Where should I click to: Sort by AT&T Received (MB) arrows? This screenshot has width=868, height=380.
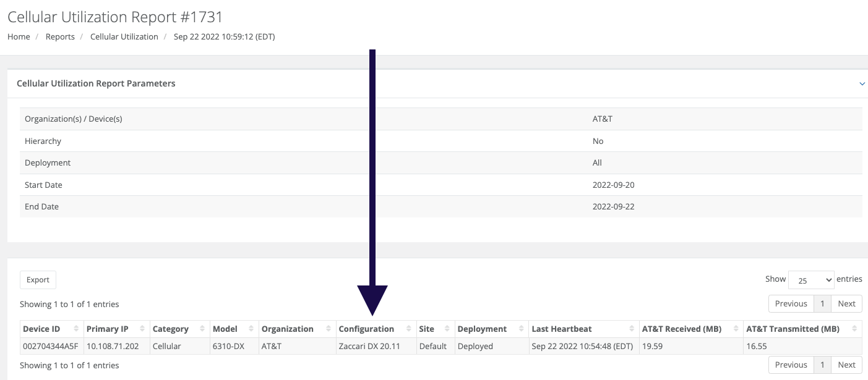[x=736, y=329]
